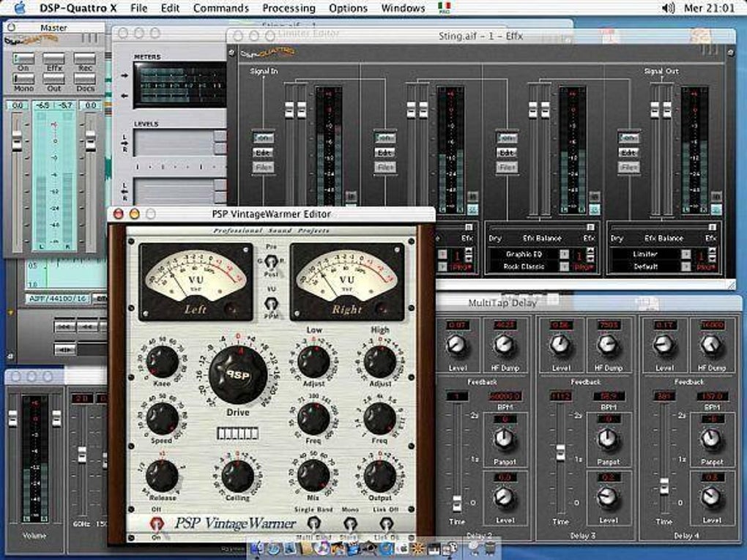Click right arrow icon beside METERS display
Viewport: 747px width, 560px height.
pos(124,75)
